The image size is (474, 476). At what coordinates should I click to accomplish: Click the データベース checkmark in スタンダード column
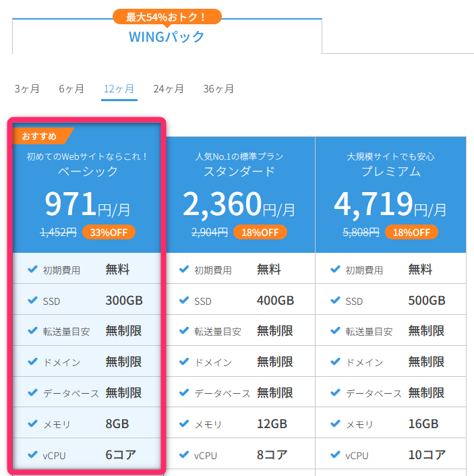[184, 392]
